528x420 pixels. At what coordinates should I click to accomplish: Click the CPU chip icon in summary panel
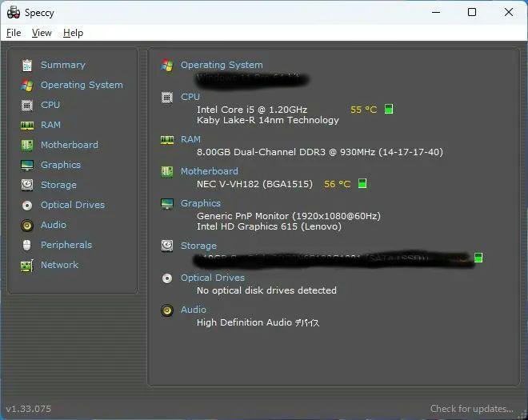coord(167,98)
